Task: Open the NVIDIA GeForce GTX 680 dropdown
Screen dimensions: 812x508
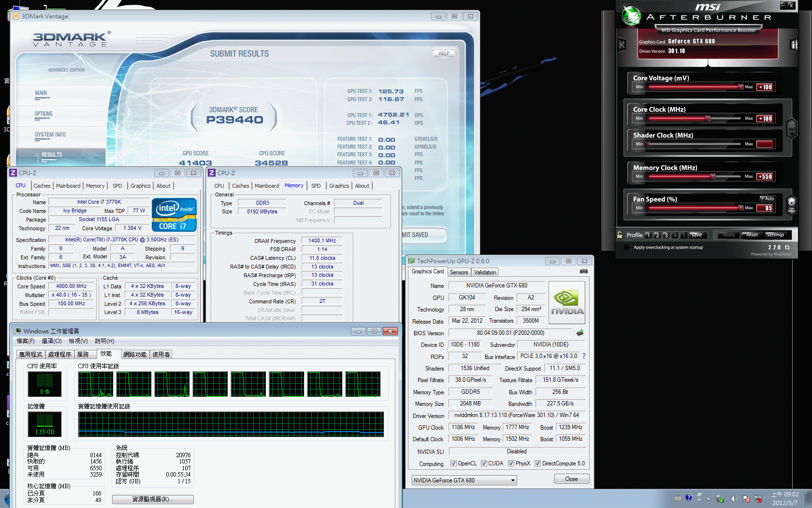Action: (464, 480)
